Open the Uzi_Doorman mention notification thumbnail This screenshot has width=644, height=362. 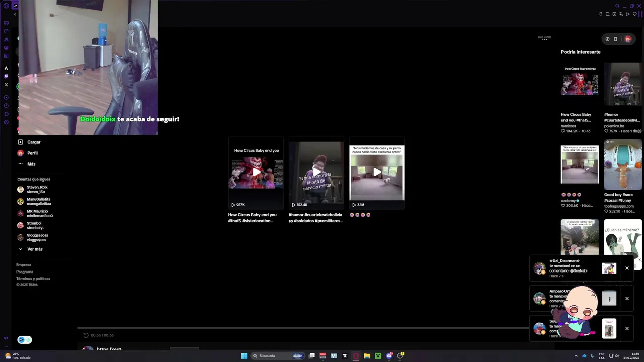[609, 268]
